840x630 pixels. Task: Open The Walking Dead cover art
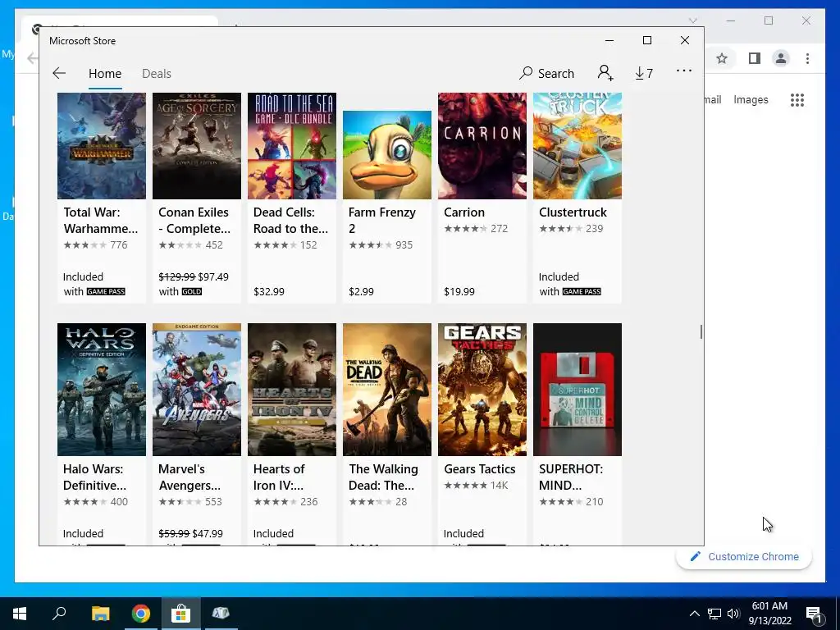pyautogui.click(x=387, y=390)
